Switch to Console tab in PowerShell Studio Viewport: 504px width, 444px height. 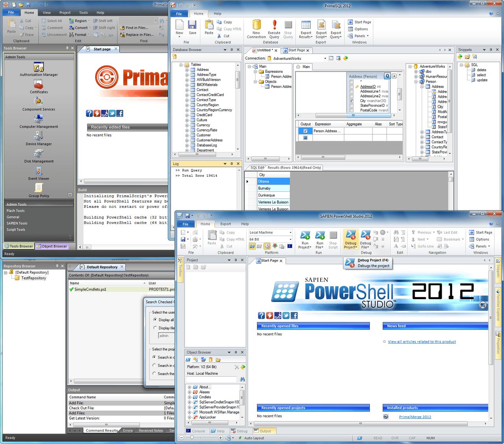(196, 431)
